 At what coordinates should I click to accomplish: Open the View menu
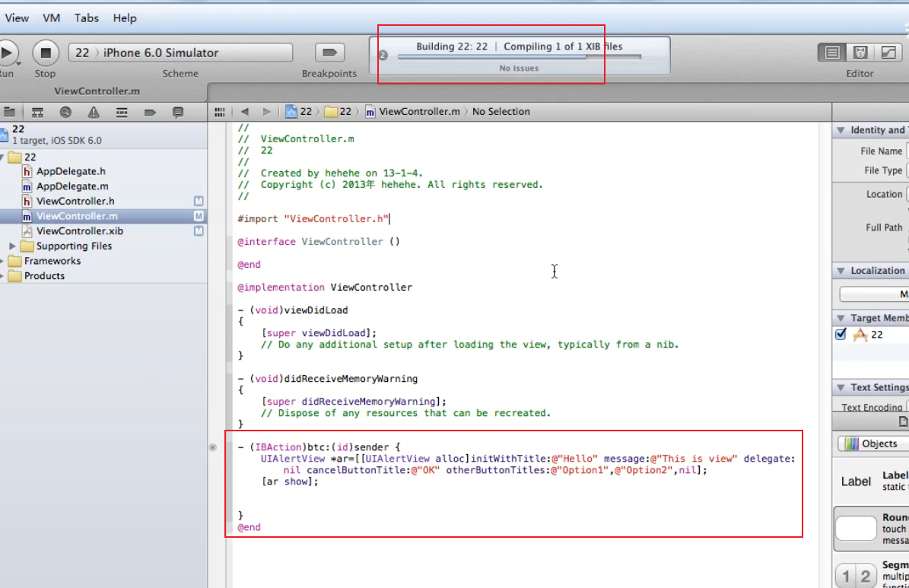pyautogui.click(x=17, y=18)
